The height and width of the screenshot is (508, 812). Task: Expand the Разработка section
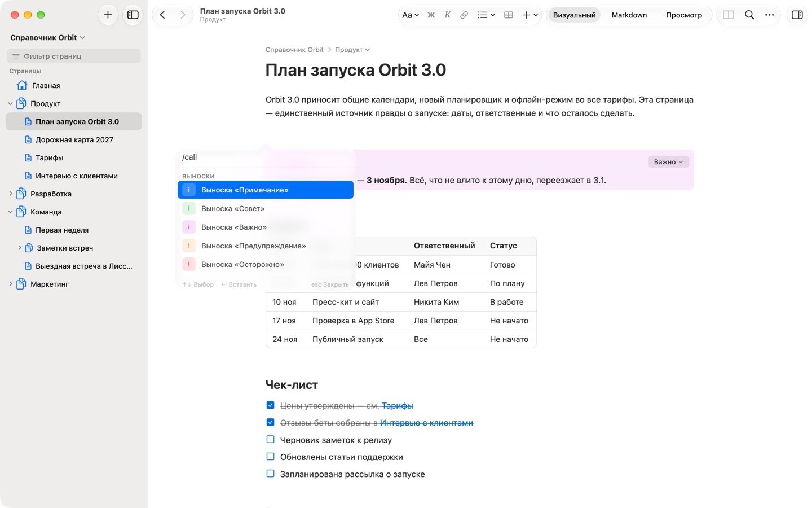coord(10,194)
